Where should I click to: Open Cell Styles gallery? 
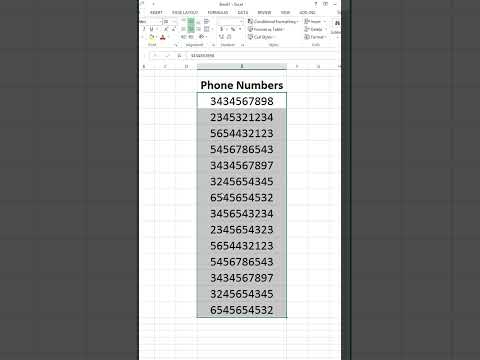[x=261, y=37]
